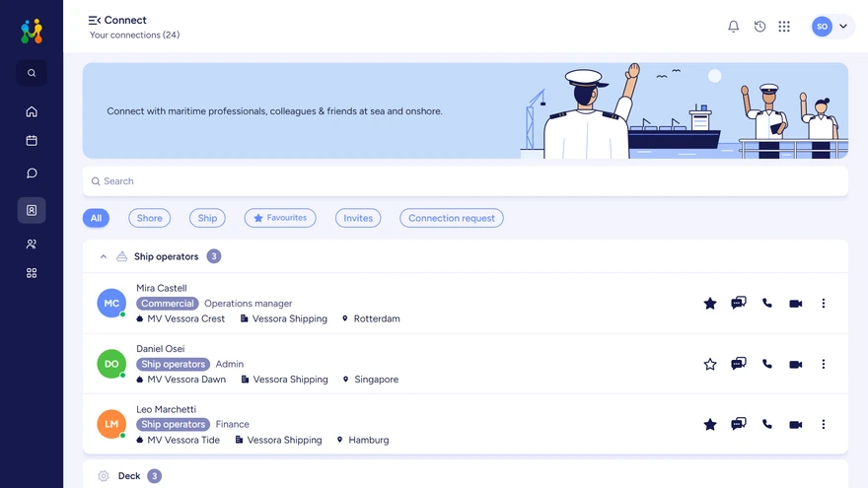Click 'Singapore' location text
The width and height of the screenshot is (868, 488).
pyautogui.click(x=377, y=380)
